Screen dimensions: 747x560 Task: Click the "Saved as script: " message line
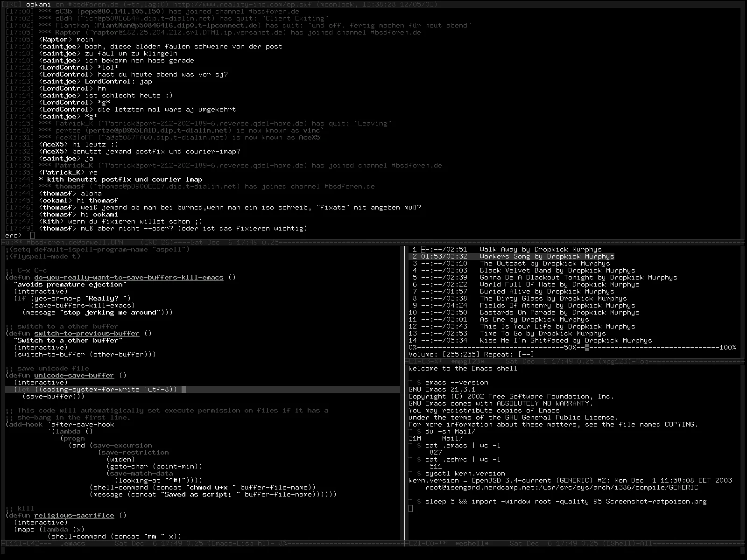coord(213,494)
